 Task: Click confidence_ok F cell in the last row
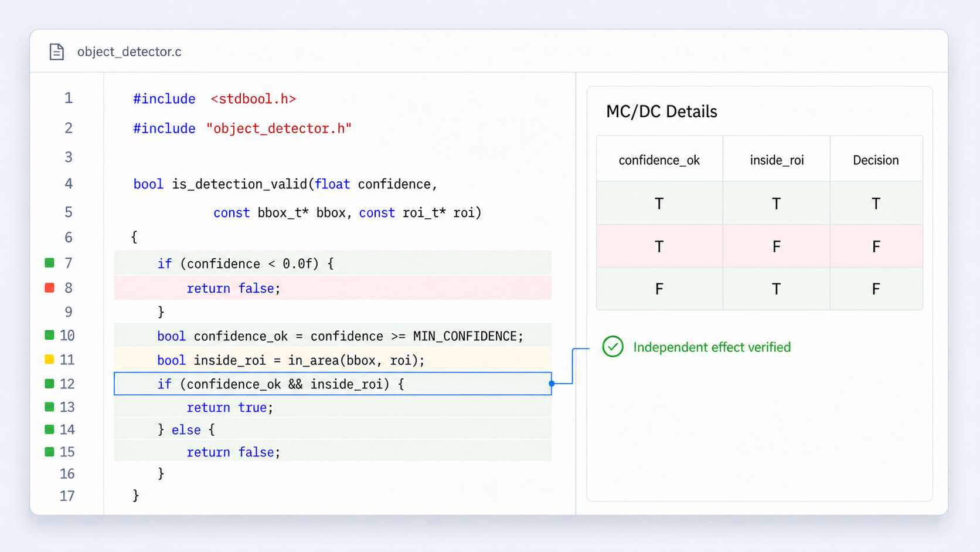[659, 289]
